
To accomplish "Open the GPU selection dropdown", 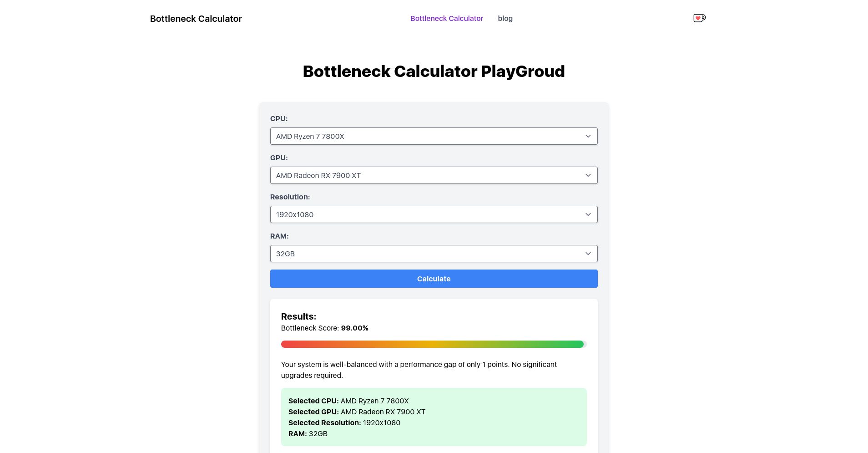I will (434, 175).
